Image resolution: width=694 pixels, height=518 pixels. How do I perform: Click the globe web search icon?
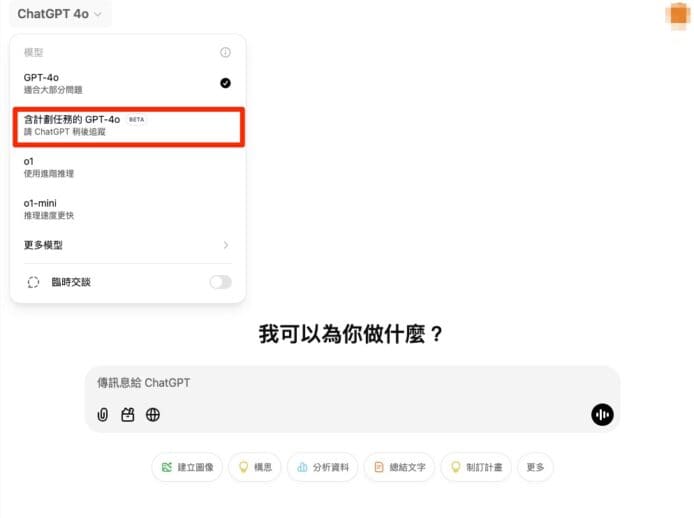click(x=153, y=414)
